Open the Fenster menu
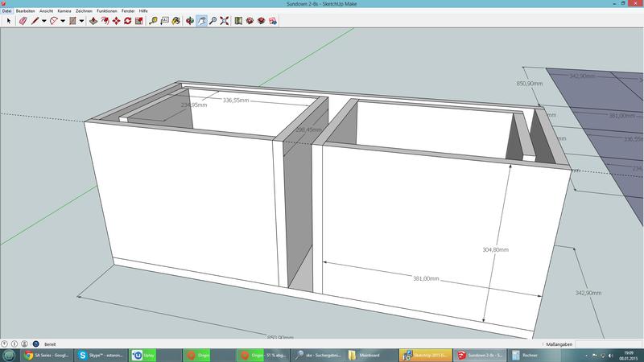The image size is (644, 362). (128, 11)
